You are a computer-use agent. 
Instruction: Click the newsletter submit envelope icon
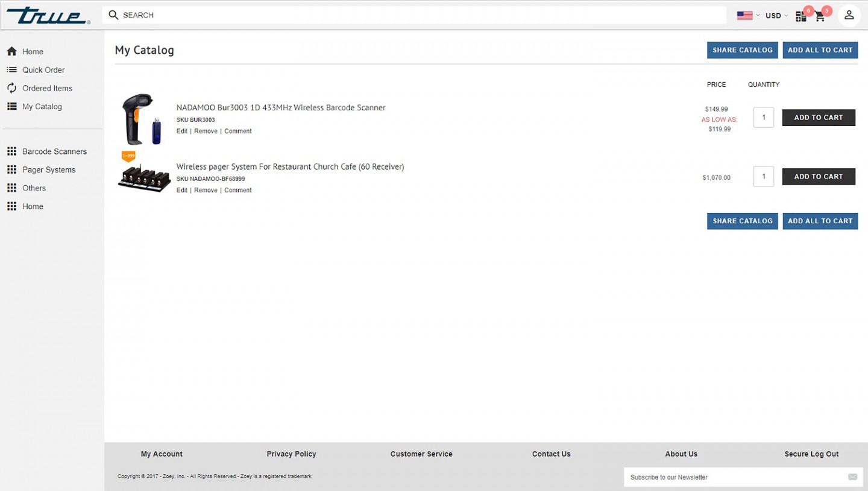click(x=852, y=477)
